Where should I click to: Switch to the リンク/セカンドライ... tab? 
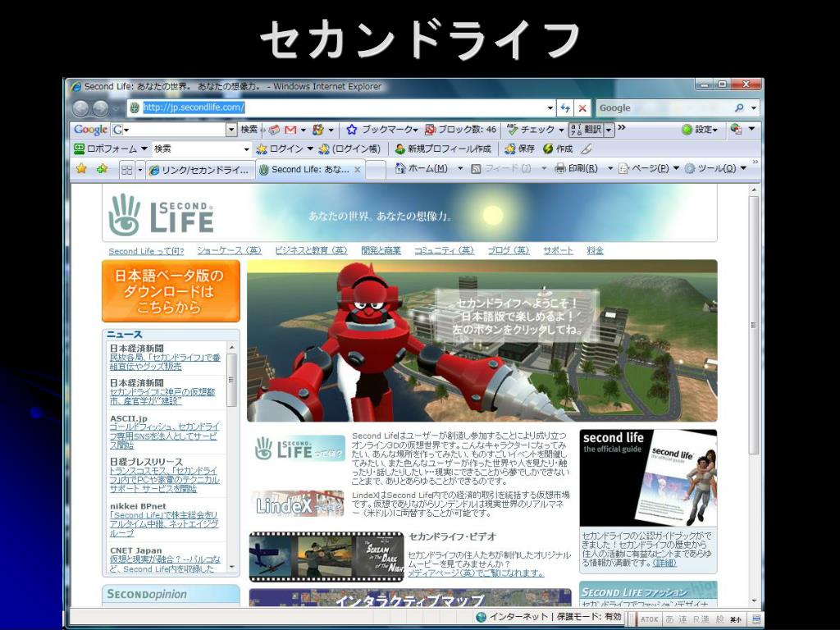200,171
